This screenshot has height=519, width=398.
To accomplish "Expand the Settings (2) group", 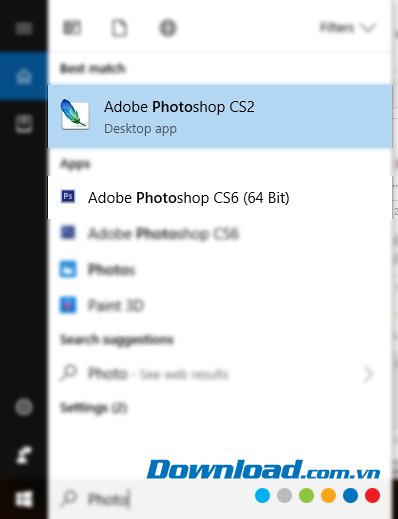I will click(x=94, y=408).
